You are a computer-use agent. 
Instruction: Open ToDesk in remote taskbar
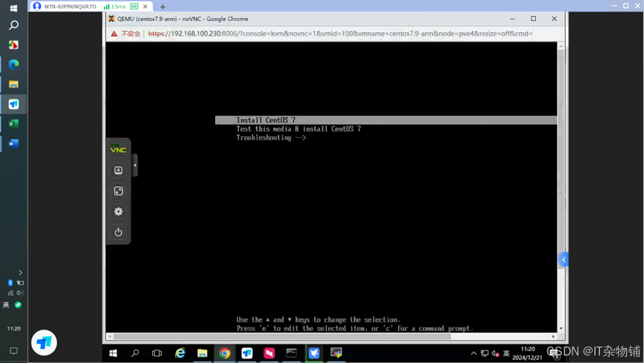pos(247,353)
